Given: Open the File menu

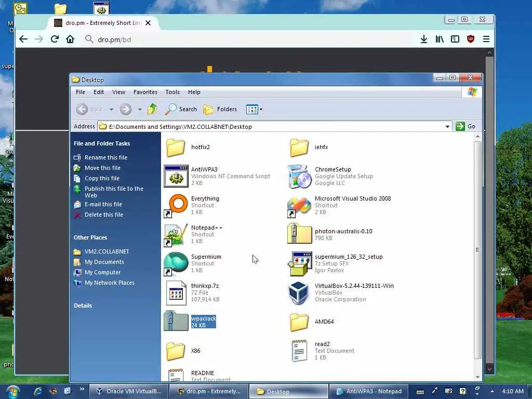Looking at the screenshot, I should click(x=81, y=92).
